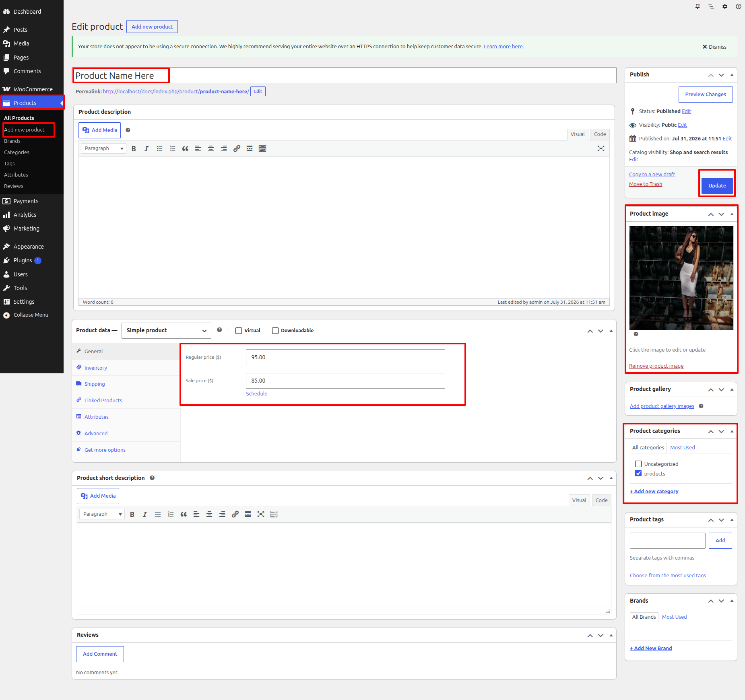Open the Simple product type dropdown
This screenshot has width=745, height=700.
[x=166, y=331]
